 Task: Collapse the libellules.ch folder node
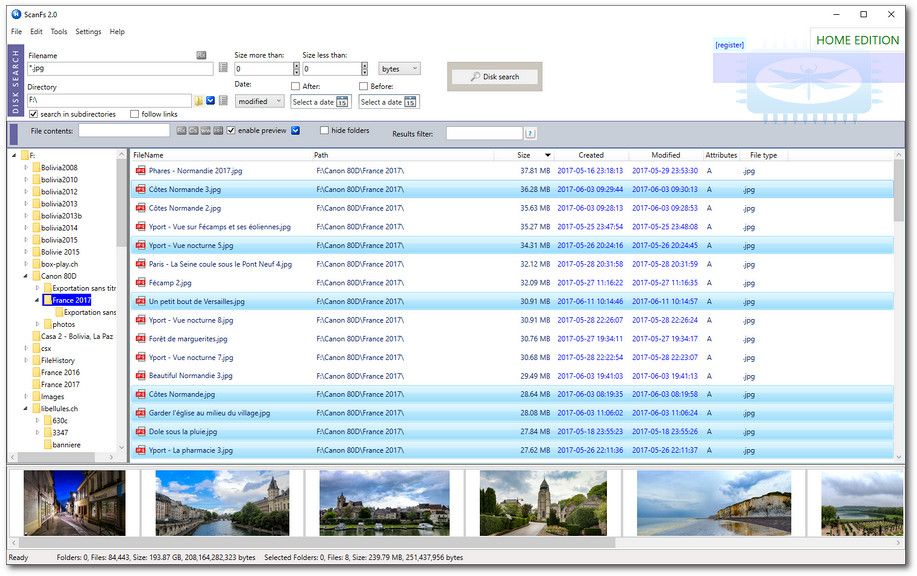26,408
